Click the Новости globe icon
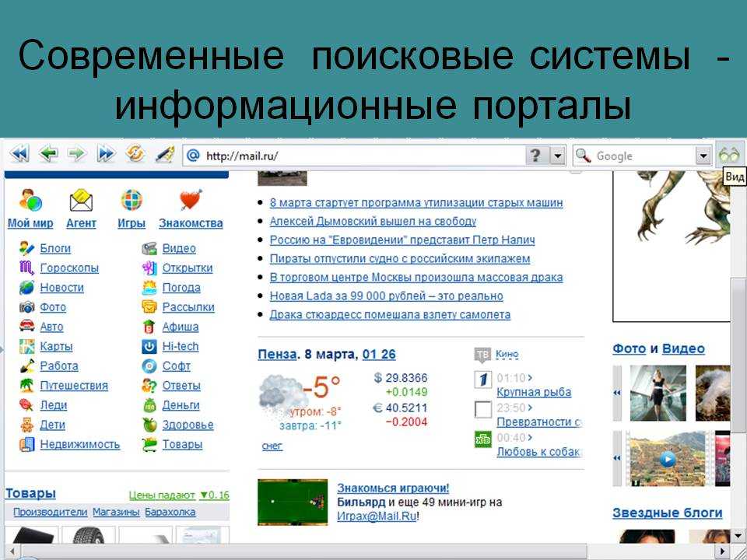The width and height of the screenshot is (747, 560). pyautogui.click(x=26, y=287)
